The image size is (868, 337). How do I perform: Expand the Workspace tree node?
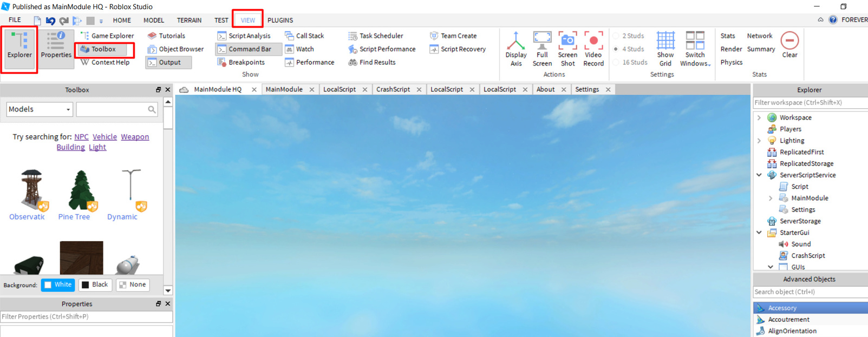(759, 117)
